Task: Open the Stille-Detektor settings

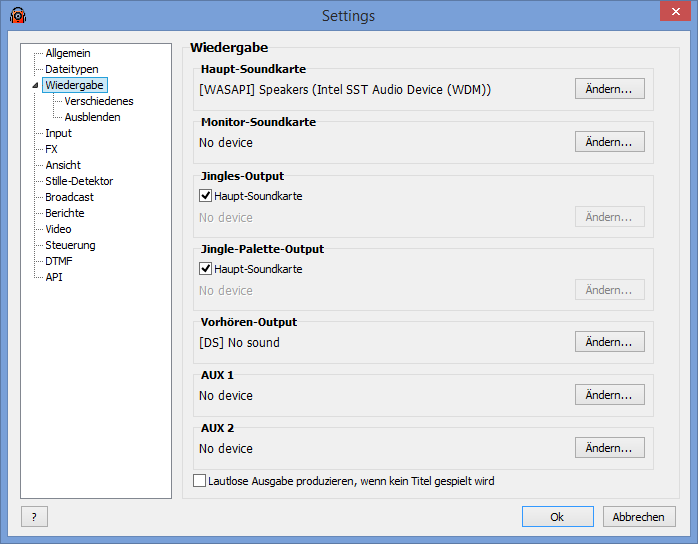Action: point(79,181)
